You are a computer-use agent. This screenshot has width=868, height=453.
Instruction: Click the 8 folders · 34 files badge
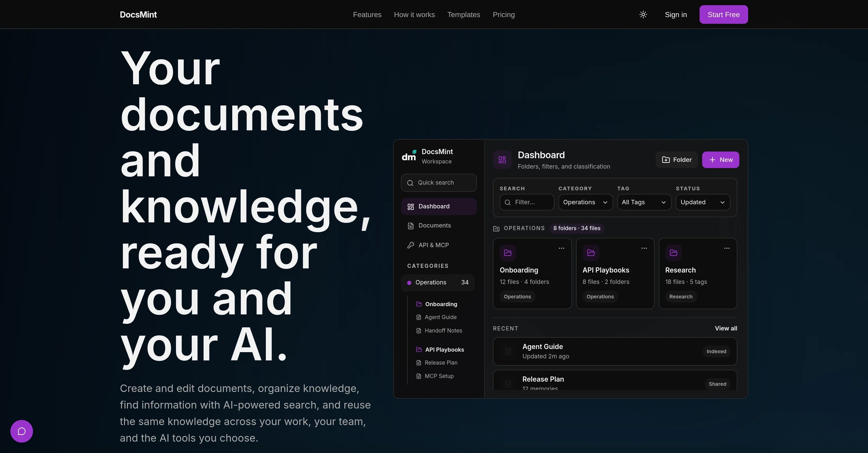577,228
